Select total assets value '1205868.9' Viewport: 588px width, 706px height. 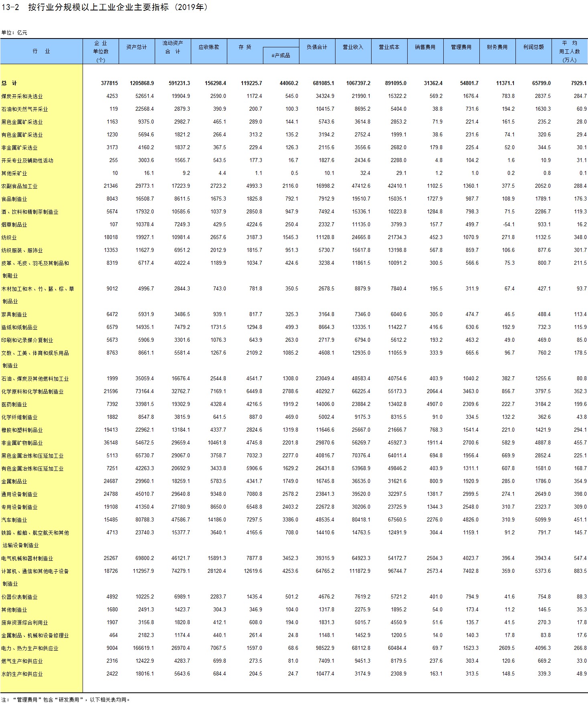click(x=142, y=83)
